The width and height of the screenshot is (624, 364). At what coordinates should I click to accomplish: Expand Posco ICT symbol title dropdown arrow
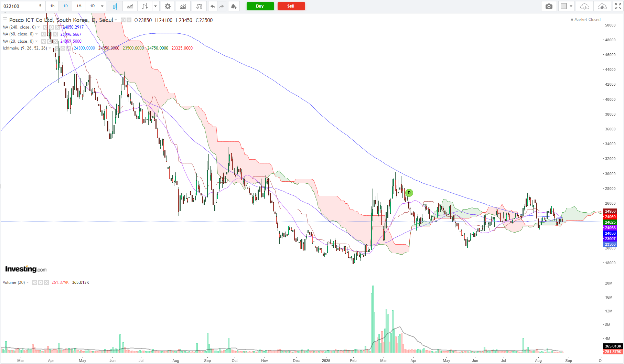point(116,20)
